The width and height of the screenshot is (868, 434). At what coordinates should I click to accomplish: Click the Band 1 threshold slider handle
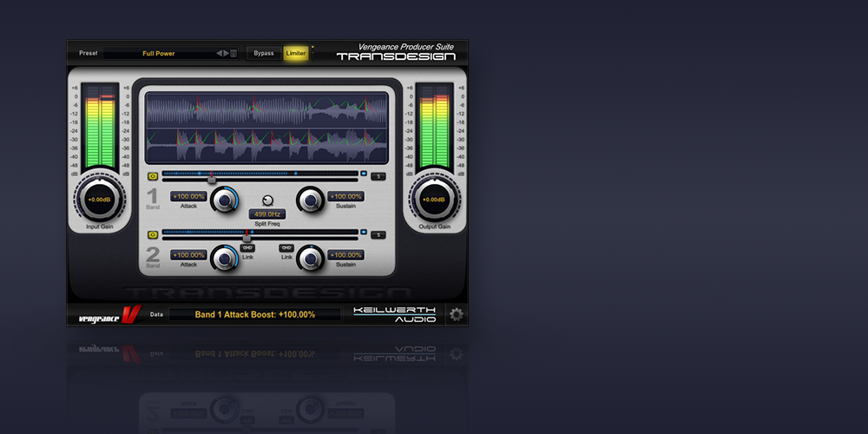[212, 180]
